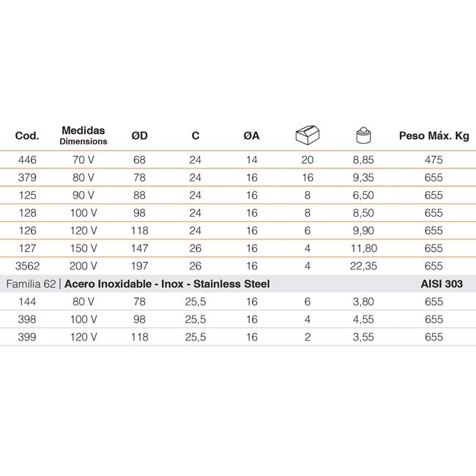Select the 150 V dimension cell
Screen dimensions: 476x476
83,248
